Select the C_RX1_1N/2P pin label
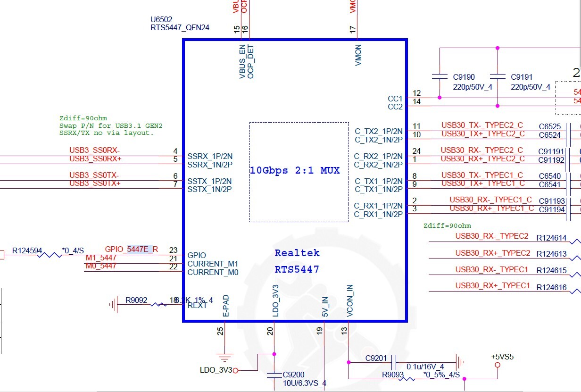 pos(379,214)
